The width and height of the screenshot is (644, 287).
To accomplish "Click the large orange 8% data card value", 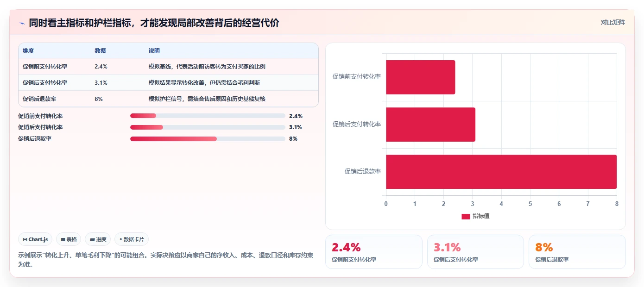I will click(x=544, y=248).
